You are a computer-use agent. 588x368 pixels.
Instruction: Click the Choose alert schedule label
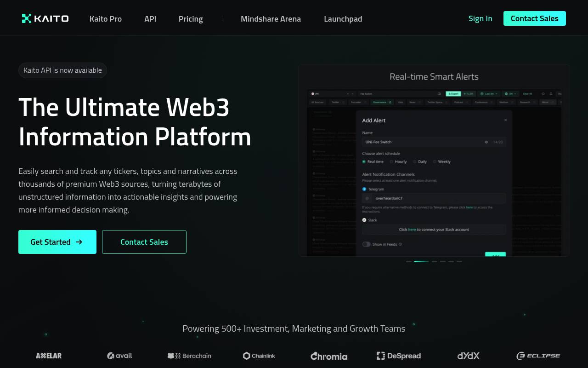pyautogui.click(x=381, y=154)
